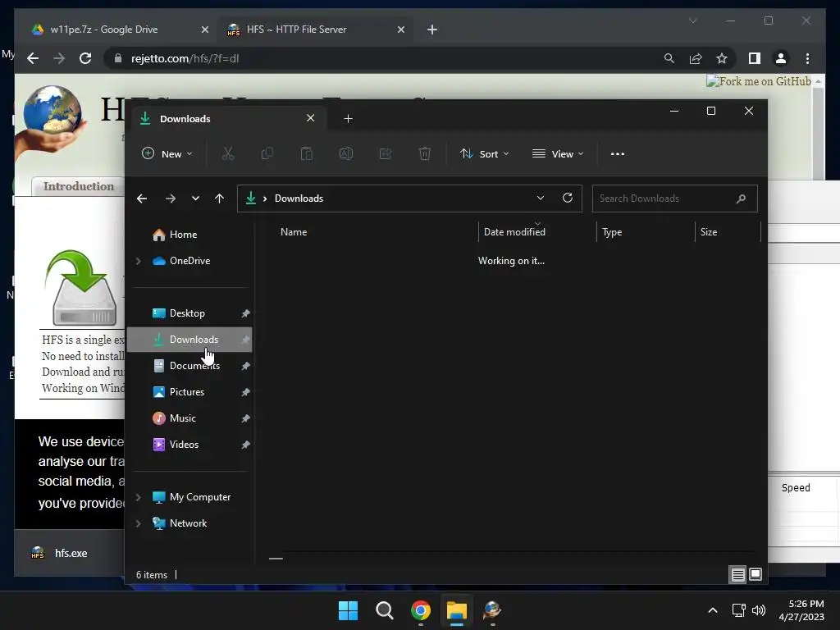This screenshot has height=630, width=840.
Task: Go up one folder level in Explorer
Action: [x=219, y=199]
